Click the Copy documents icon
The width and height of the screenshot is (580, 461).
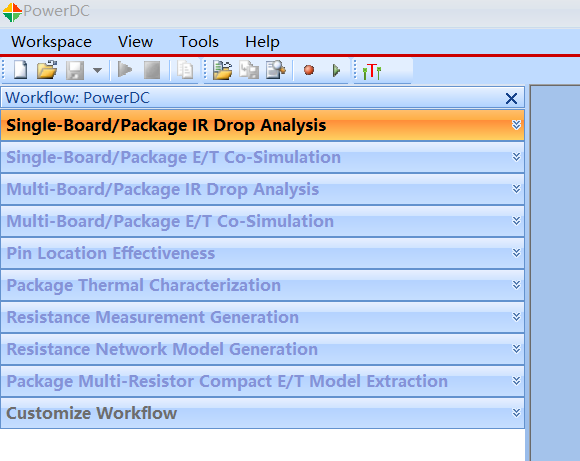click(185, 70)
